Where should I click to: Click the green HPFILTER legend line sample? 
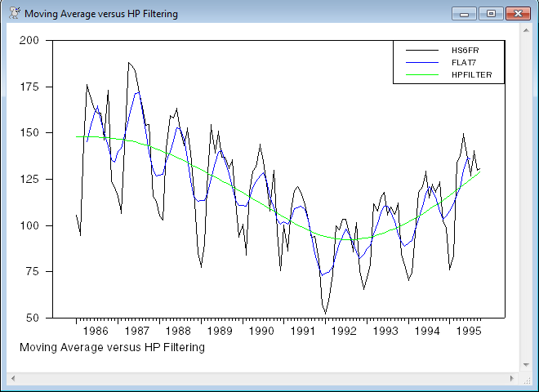(423, 75)
